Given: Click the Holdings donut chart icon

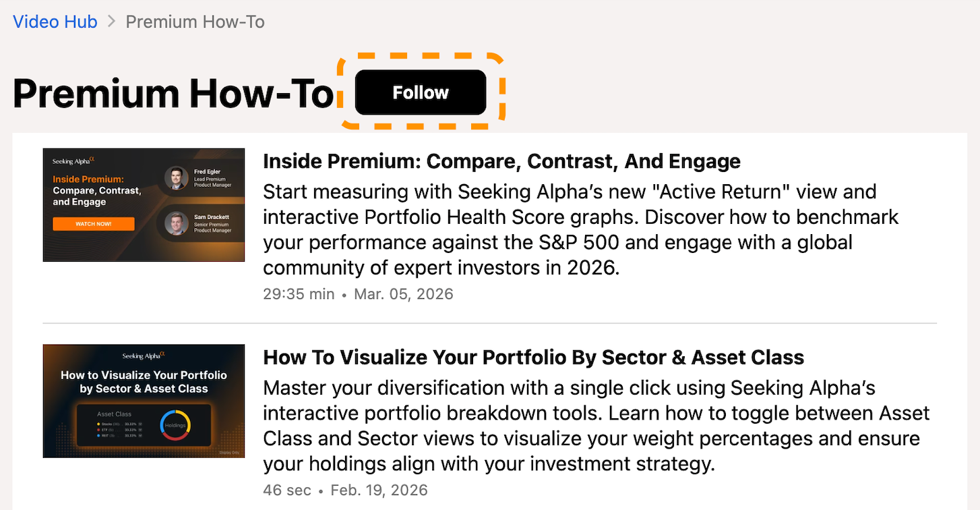Looking at the screenshot, I should [x=175, y=425].
